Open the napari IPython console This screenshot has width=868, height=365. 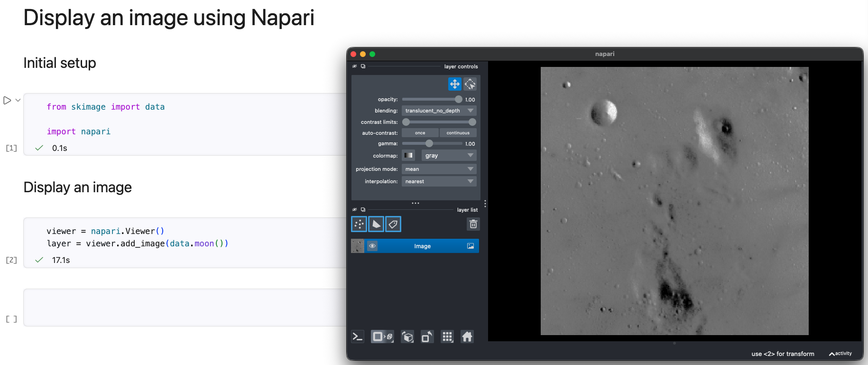tap(357, 337)
